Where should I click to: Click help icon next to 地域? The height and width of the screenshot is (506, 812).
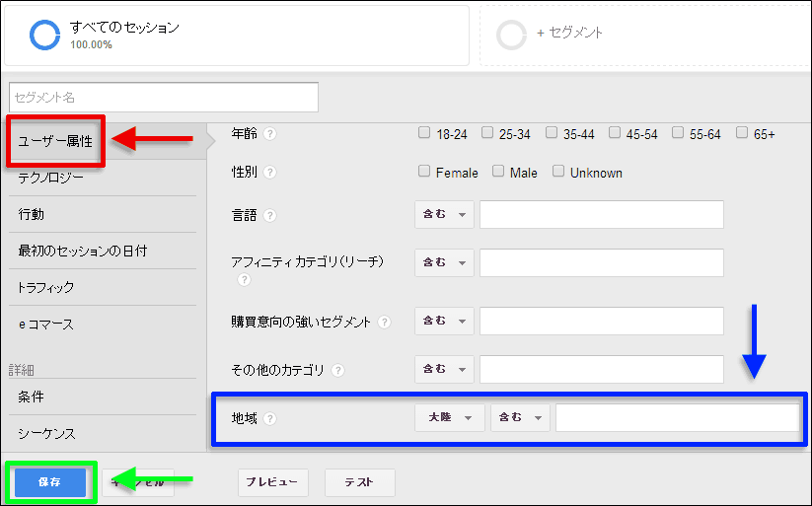click(270, 419)
